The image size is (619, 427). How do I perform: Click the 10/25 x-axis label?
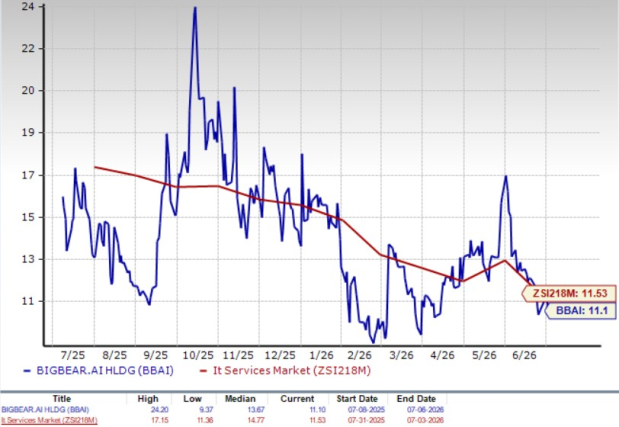coord(198,355)
